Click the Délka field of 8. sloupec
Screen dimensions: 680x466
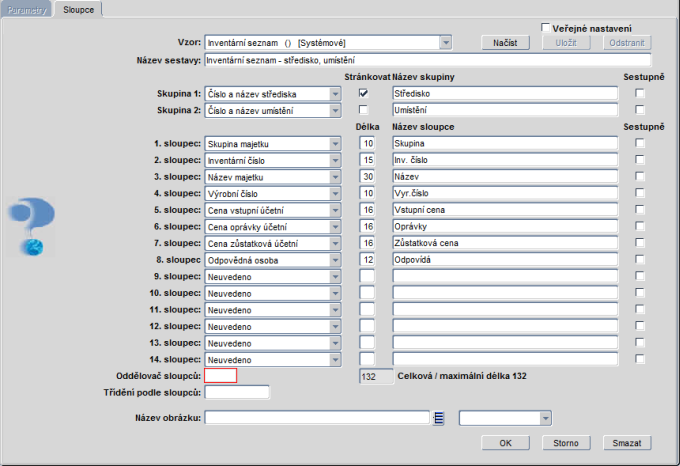tap(367, 260)
